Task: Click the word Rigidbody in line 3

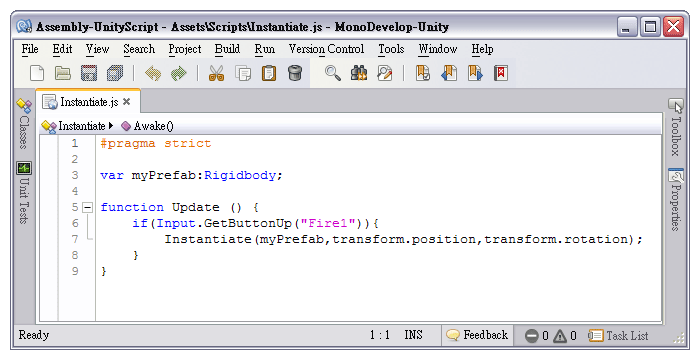Action: click(x=240, y=175)
